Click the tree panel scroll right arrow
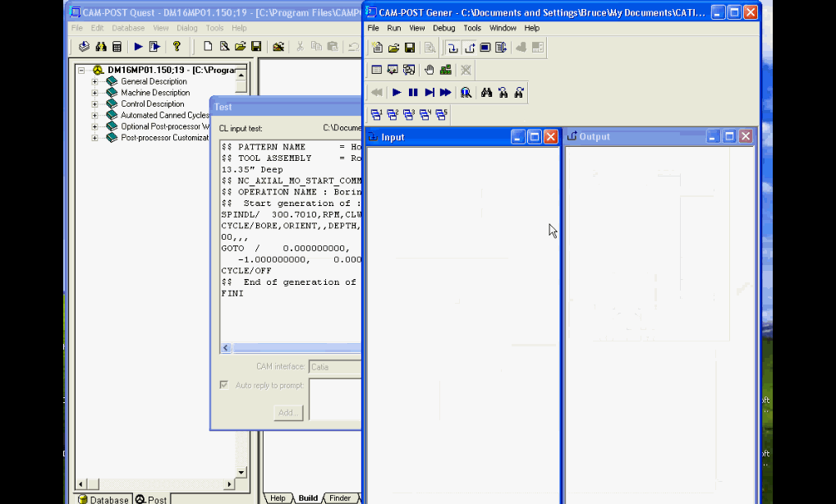 pos(229,484)
